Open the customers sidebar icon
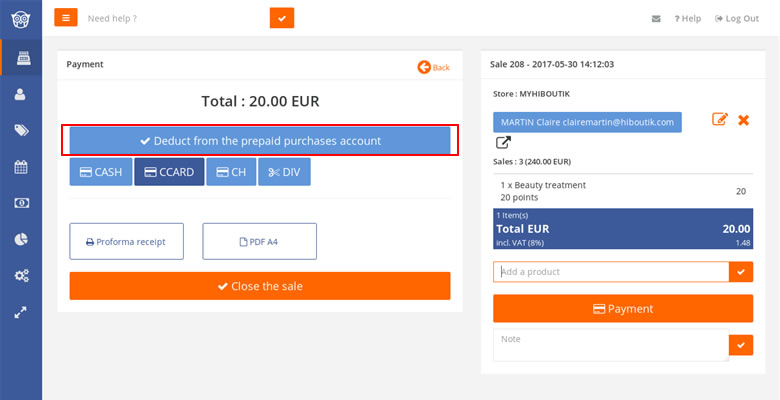Image resolution: width=780 pixels, height=400 pixels. (x=20, y=94)
